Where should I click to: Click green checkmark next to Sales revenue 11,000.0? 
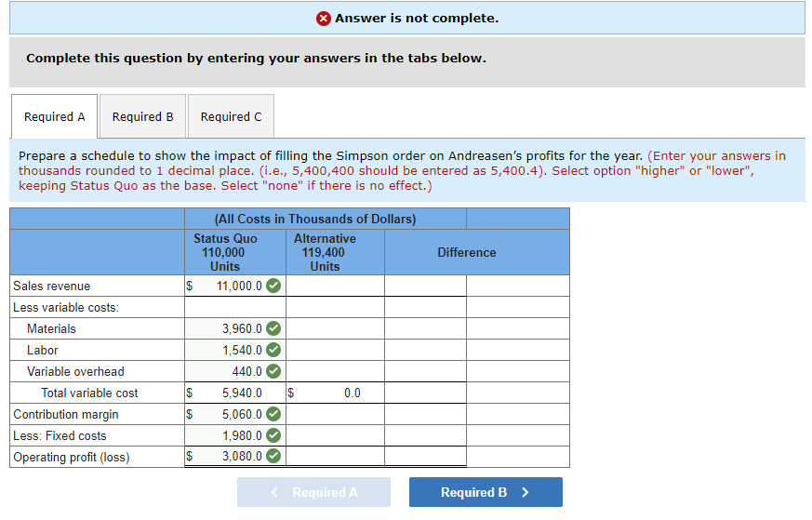click(273, 286)
